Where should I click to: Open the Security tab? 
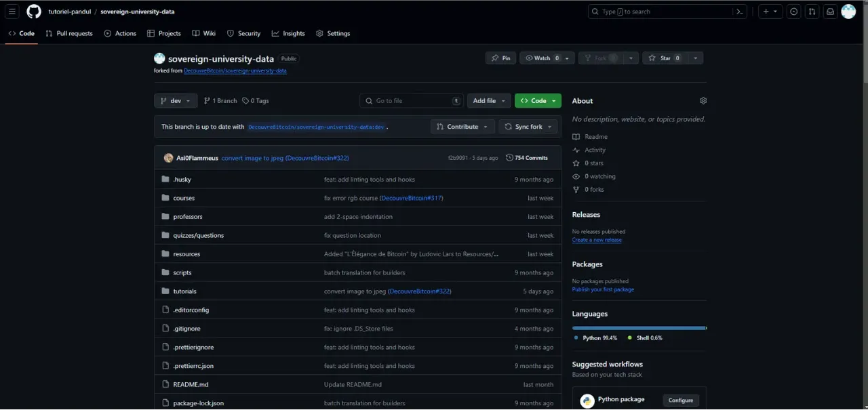click(x=243, y=33)
